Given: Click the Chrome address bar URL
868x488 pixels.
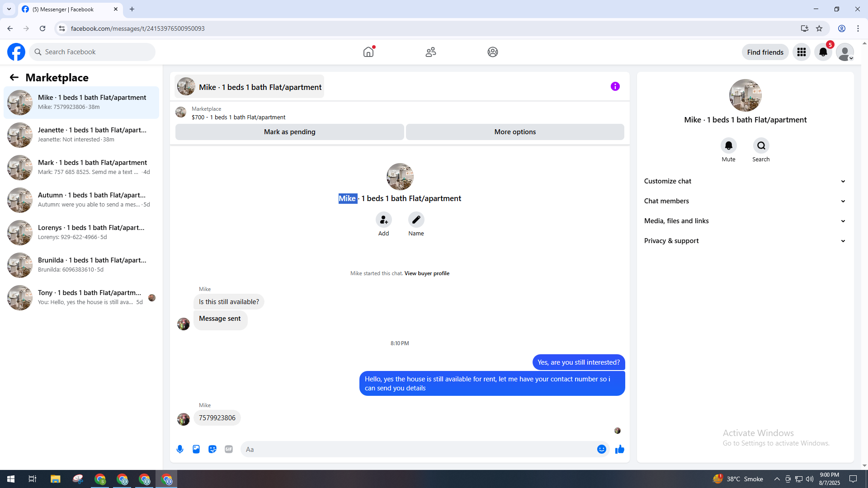Looking at the screenshot, I should coord(138,28).
